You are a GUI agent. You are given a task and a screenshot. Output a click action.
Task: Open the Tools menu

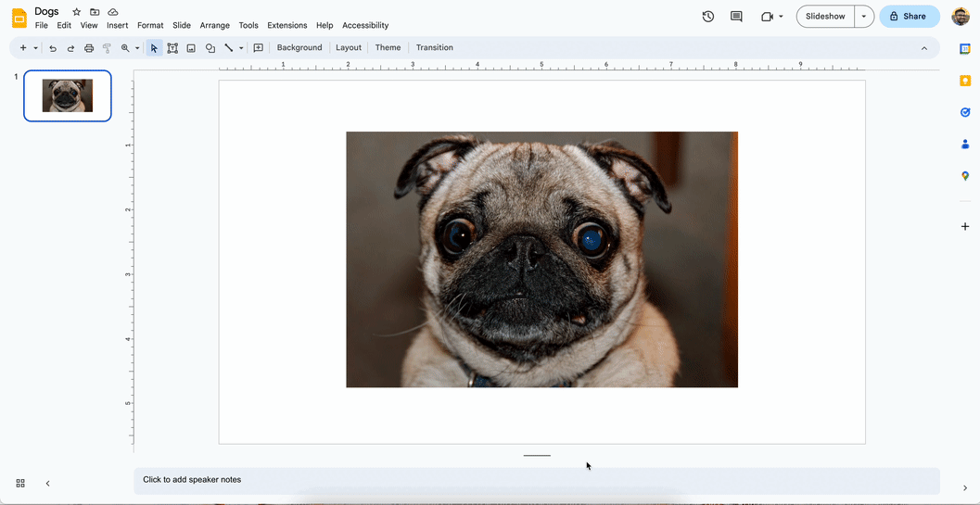point(248,26)
